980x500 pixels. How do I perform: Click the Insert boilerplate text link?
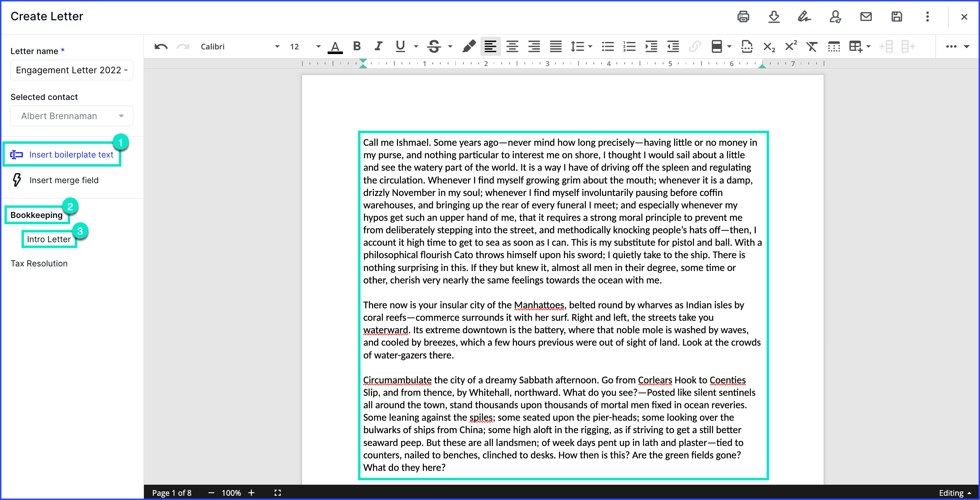(x=71, y=155)
